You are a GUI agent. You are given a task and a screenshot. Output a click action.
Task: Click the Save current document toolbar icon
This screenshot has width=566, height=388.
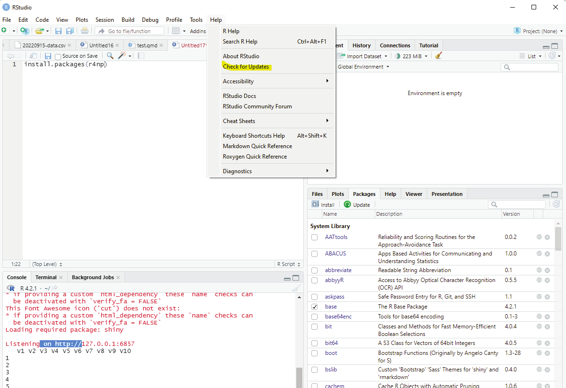point(58,31)
